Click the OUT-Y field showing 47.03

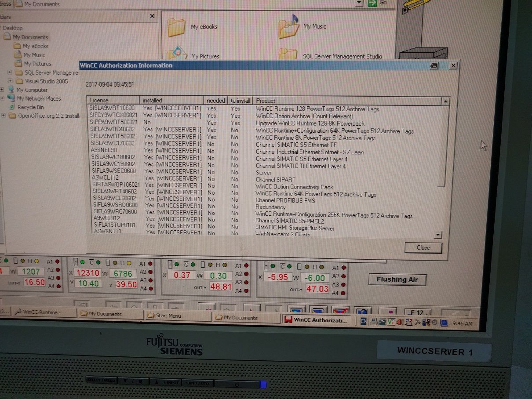(317, 289)
